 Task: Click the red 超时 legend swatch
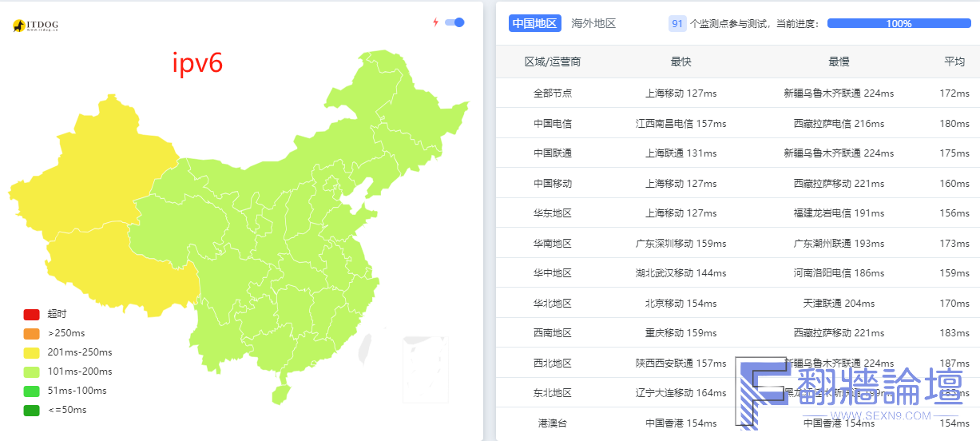coord(31,314)
